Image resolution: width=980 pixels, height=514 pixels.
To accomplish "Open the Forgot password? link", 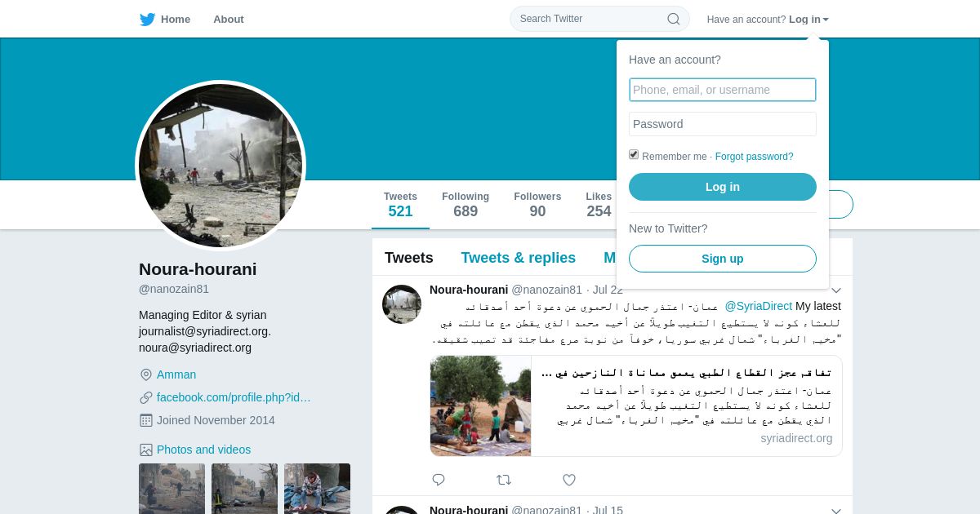I will (754, 157).
